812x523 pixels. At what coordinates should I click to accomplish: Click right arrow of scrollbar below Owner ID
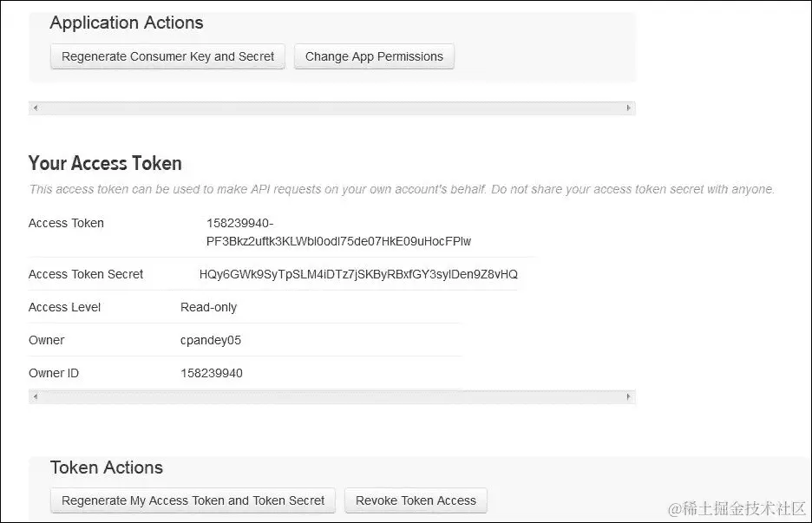[629, 397]
